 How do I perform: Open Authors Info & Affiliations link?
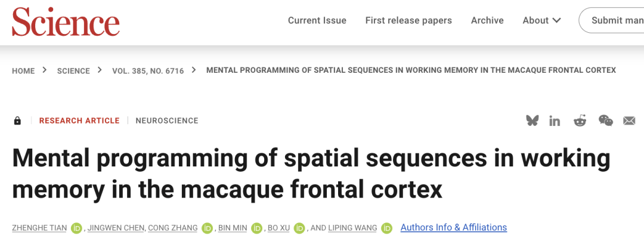(453, 227)
